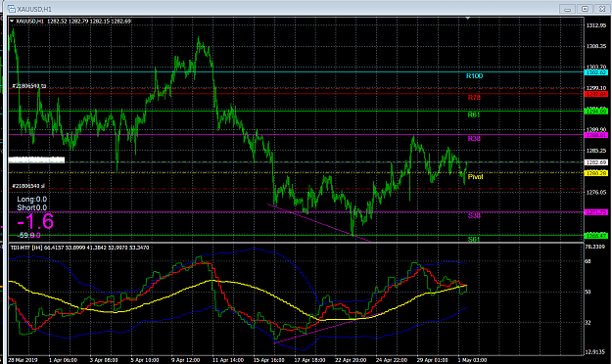
Task: Select the red 1297.84 price tag
Action: 596,94
